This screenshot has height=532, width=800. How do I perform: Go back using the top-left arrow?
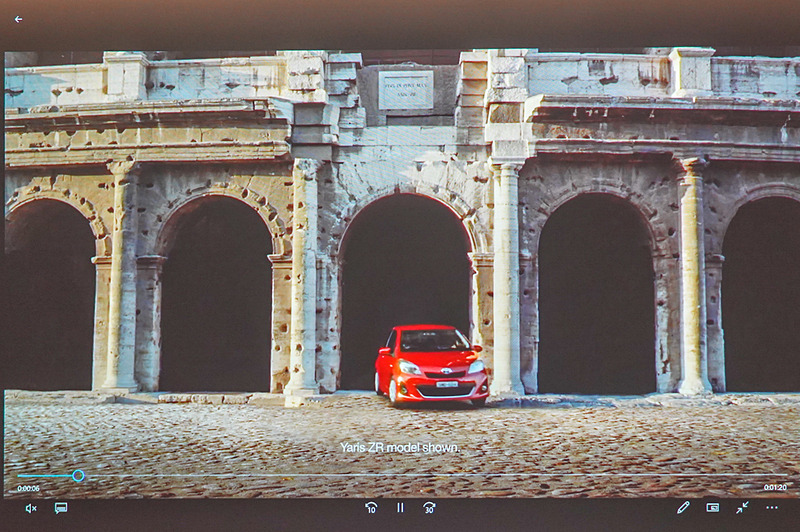pyautogui.click(x=18, y=19)
